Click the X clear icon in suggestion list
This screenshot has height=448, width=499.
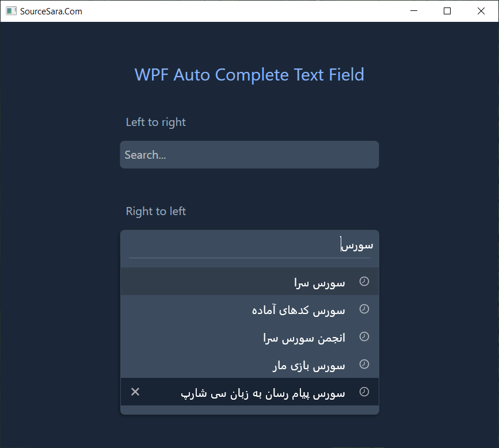[x=135, y=392]
